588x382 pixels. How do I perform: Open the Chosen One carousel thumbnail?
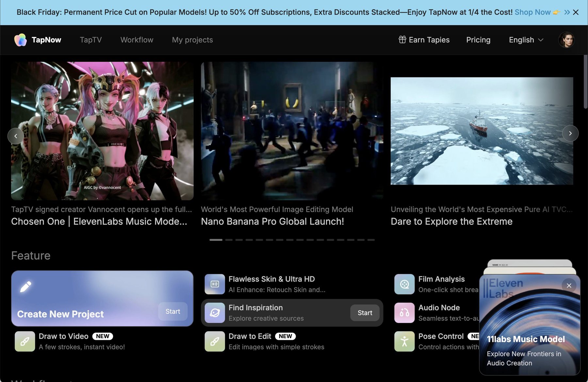[102, 131]
